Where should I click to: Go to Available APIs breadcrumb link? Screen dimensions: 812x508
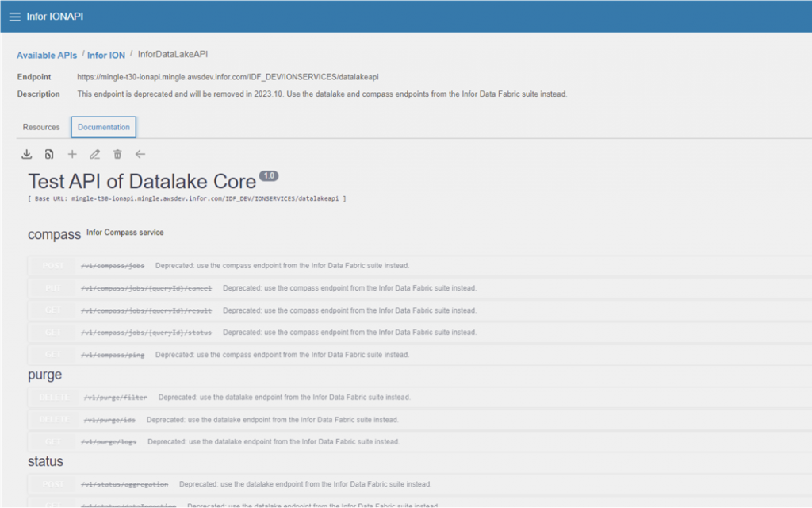(x=47, y=55)
